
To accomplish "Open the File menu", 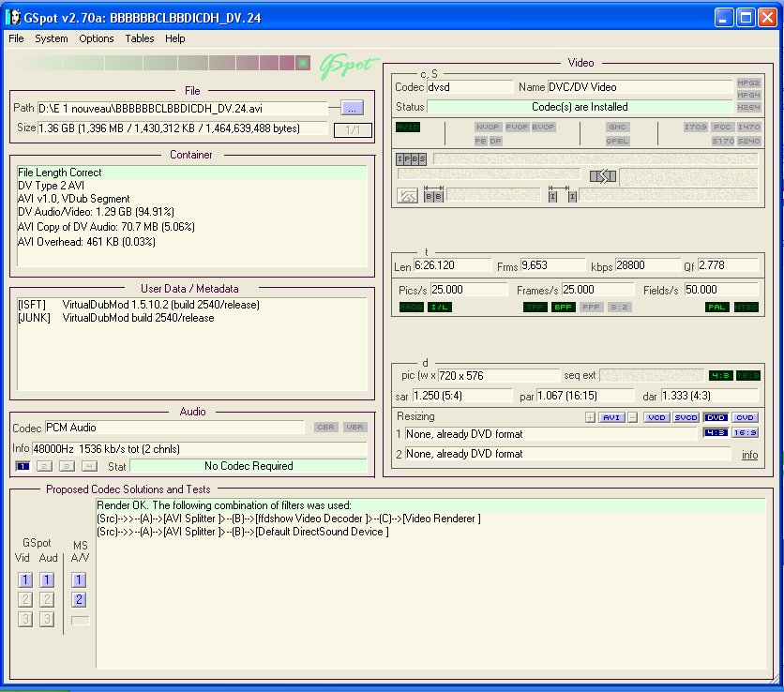I will [16, 38].
